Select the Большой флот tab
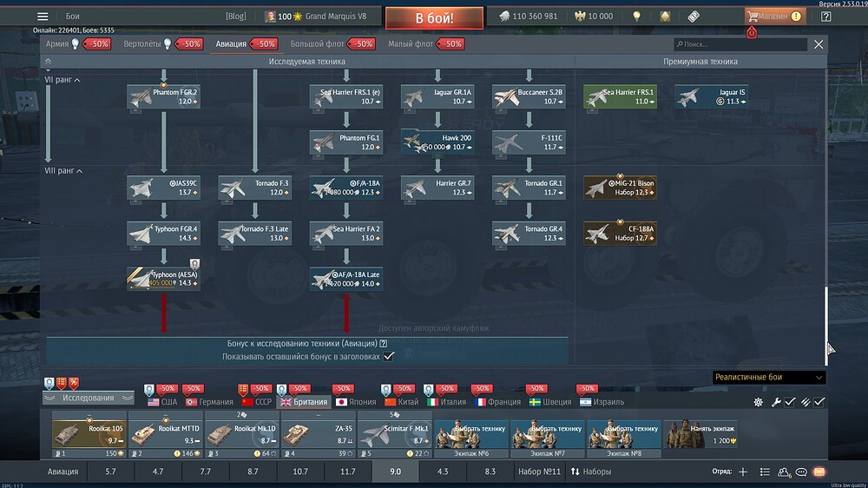The height and width of the screenshot is (488, 868). pos(319,43)
